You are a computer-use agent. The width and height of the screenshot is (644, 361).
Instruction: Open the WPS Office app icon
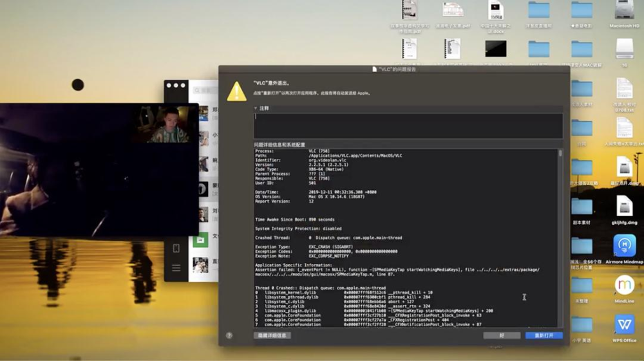(x=624, y=324)
